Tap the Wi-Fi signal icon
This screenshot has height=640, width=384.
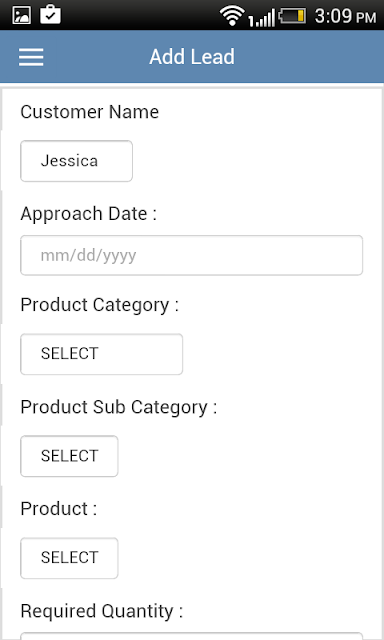[232, 16]
